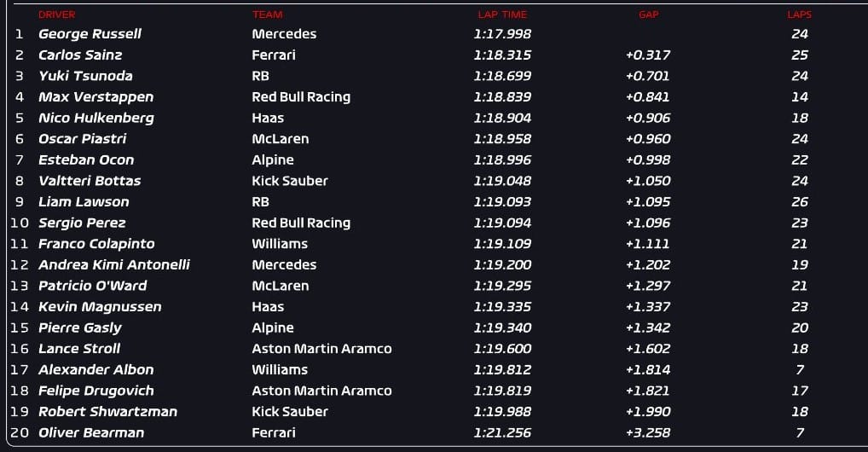Click Max Verstappen driver name
The height and width of the screenshot is (452, 868).
pyautogui.click(x=95, y=97)
